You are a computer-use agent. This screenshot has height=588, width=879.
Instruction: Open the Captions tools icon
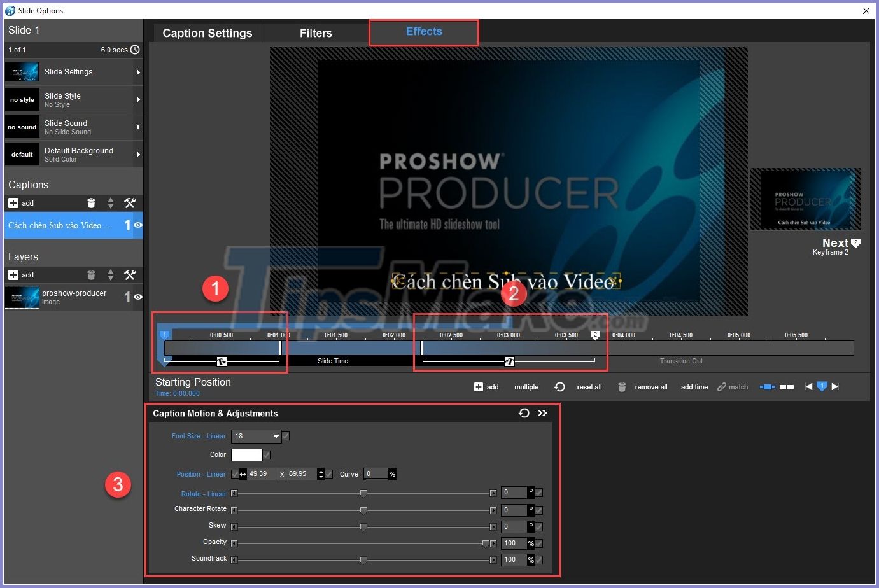click(x=130, y=202)
